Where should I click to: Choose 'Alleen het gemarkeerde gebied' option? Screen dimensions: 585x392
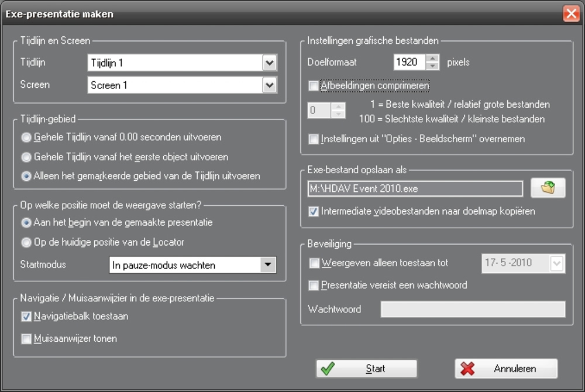(26, 176)
